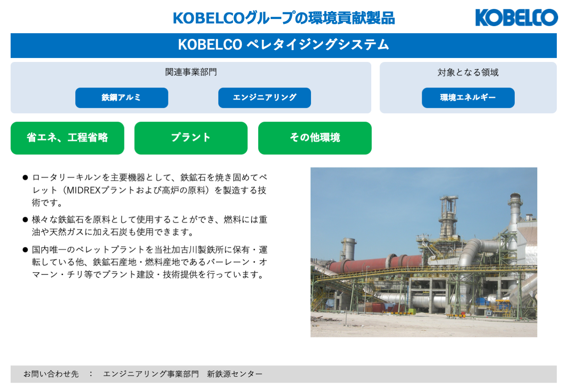Click the blue banner KOBELCO ペレタイジングシステム
This screenshot has width=567, height=392.
click(x=283, y=45)
